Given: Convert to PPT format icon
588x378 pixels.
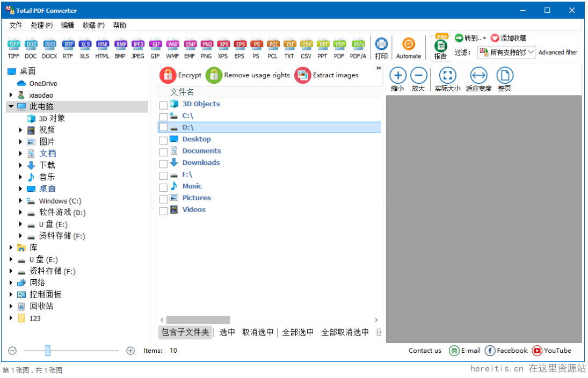Looking at the screenshot, I should pyautogui.click(x=323, y=45).
